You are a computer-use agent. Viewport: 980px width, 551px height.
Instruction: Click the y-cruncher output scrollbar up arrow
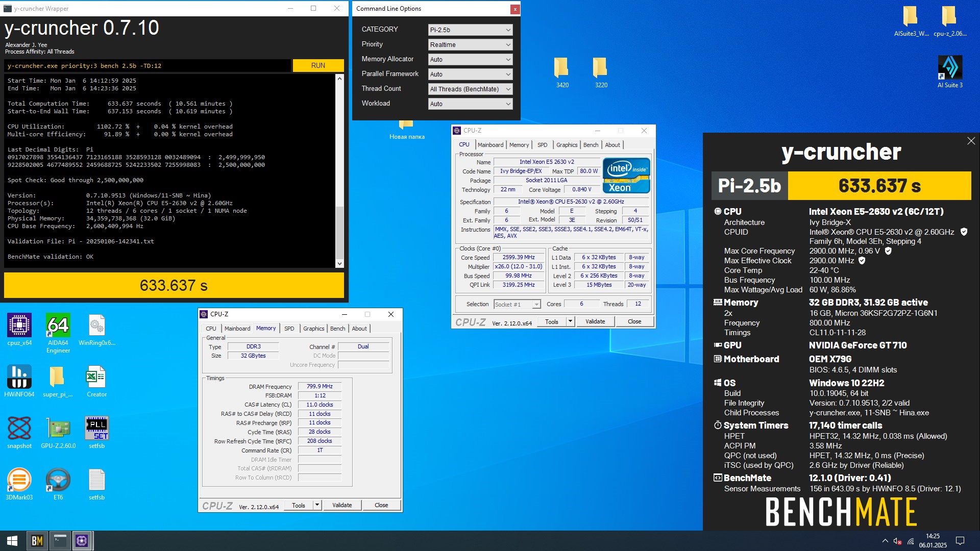tap(339, 79)
